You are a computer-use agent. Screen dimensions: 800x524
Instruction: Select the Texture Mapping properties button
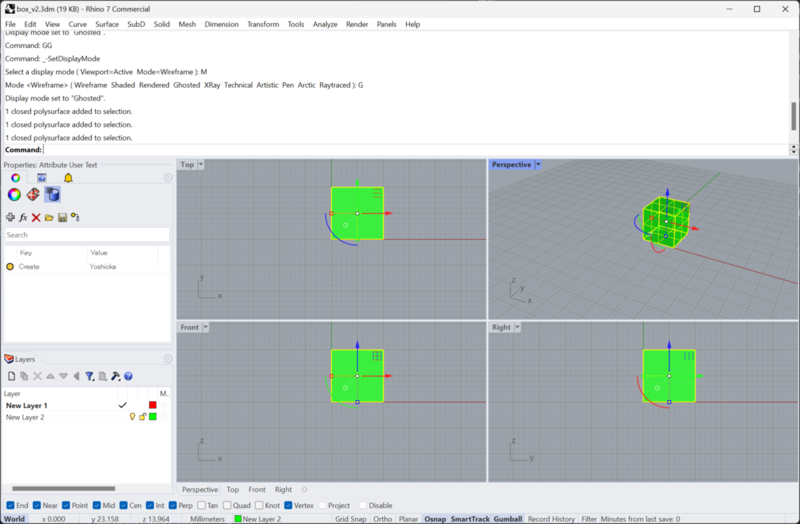[x=33, y=194]
